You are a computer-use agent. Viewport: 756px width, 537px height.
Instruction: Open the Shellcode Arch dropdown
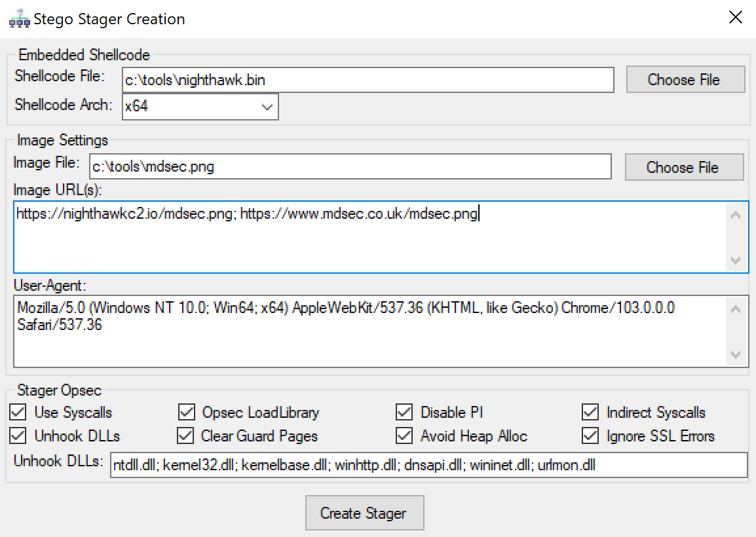tap(267, 107)
